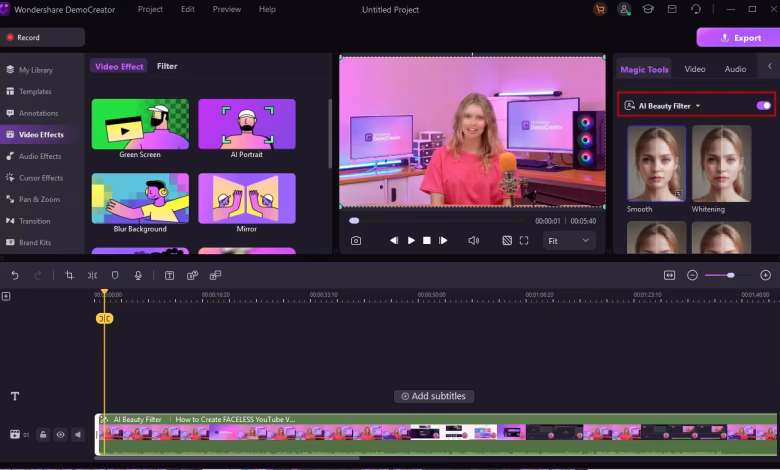Switch to the Video Effect tab
This screenshot has height=470, width=780.
click(x=119, y=66)
